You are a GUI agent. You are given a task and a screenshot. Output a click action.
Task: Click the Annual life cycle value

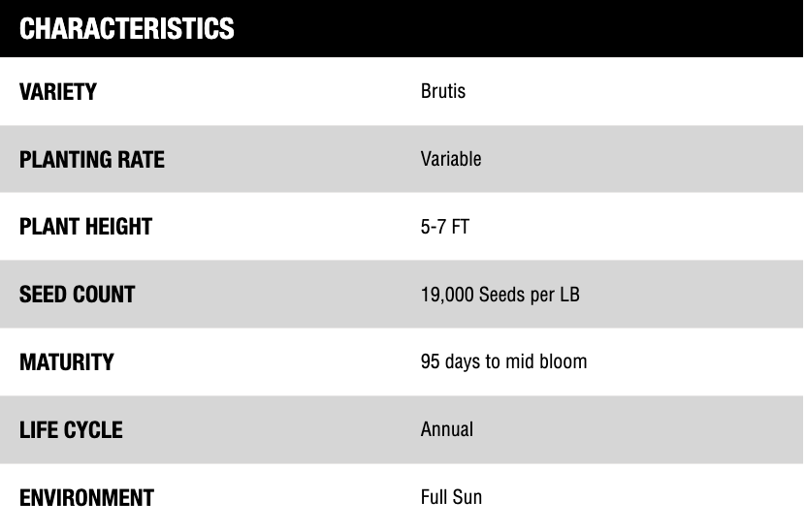coord(447,429)
